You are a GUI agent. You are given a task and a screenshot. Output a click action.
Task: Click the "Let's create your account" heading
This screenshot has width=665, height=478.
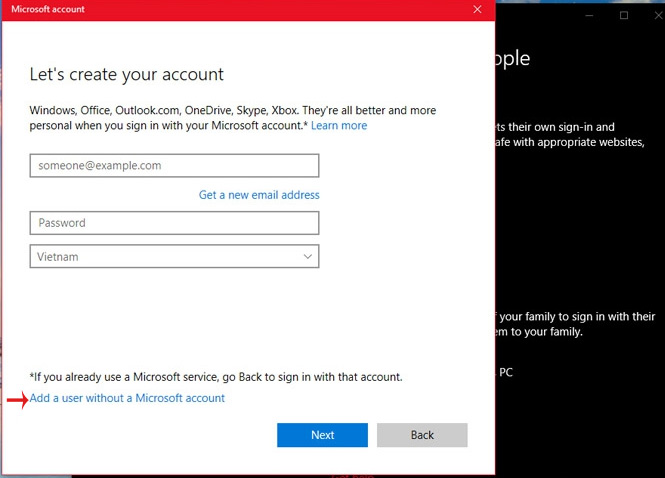(x=126, y=75)
